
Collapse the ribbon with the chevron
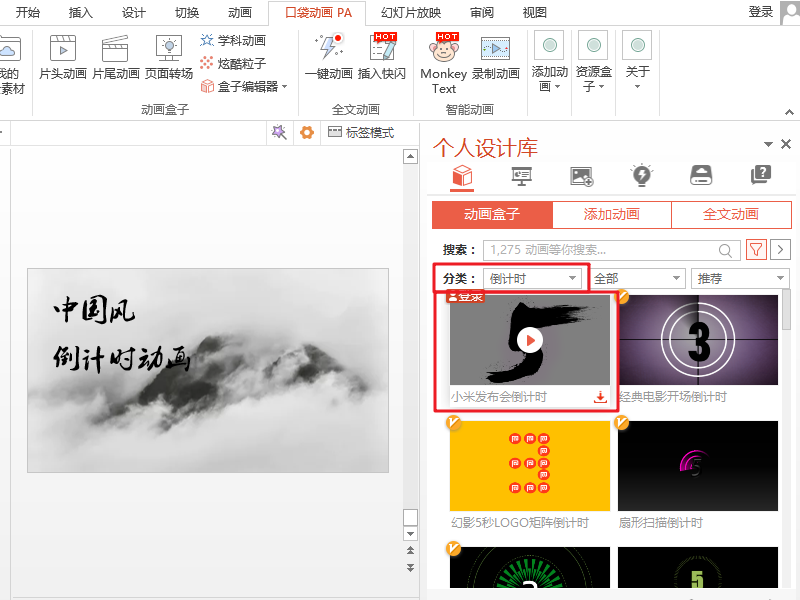789,112
